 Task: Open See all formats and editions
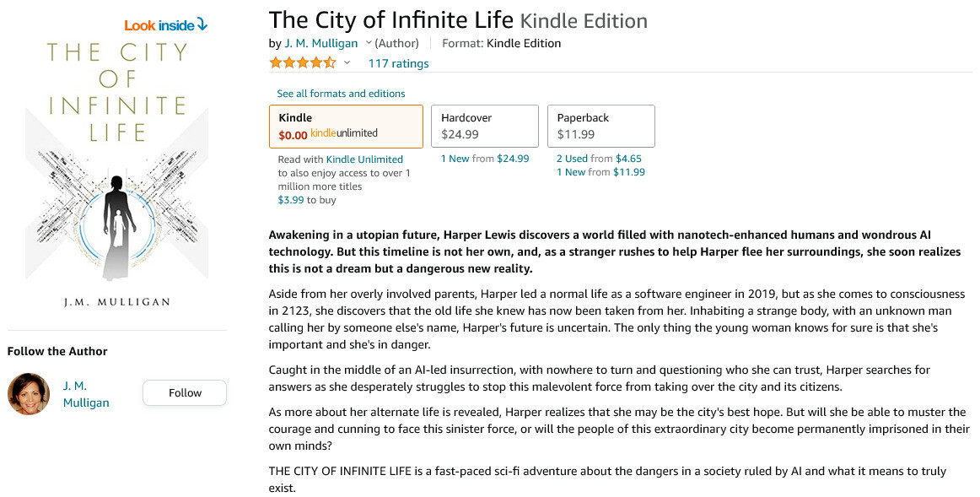(341, 94)
